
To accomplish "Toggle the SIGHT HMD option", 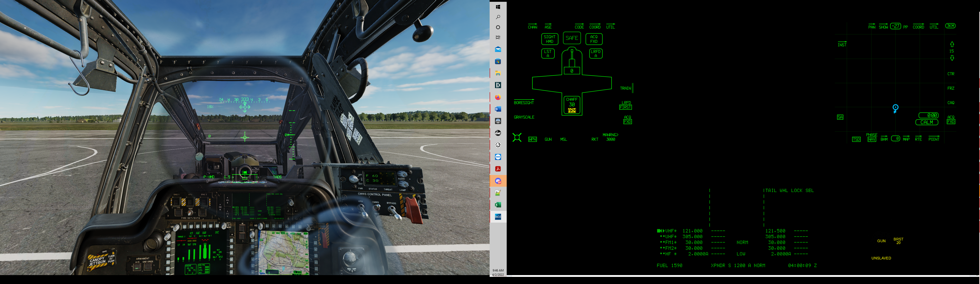I will click(x=549, y=39).
